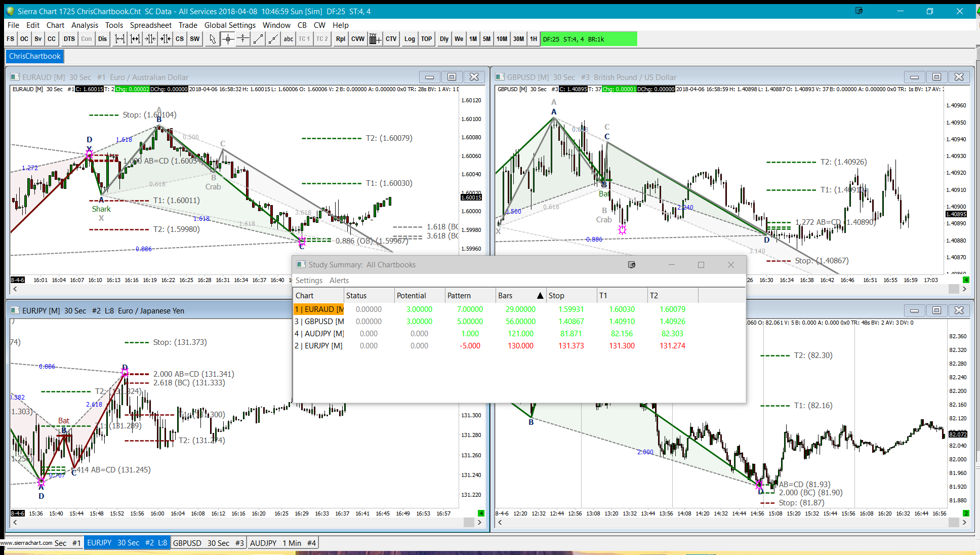Open the Analysis menu

pos(85,25)
